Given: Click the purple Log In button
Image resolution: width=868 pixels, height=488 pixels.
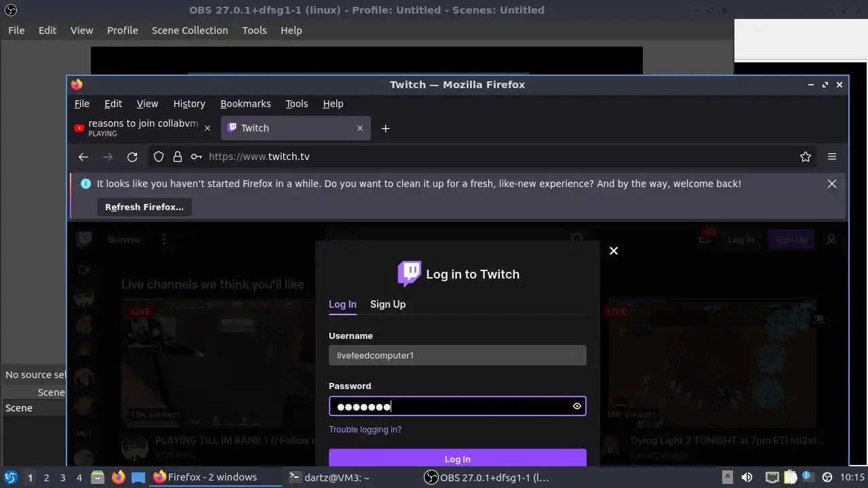Looking at the screenshot, I should 458,458.
